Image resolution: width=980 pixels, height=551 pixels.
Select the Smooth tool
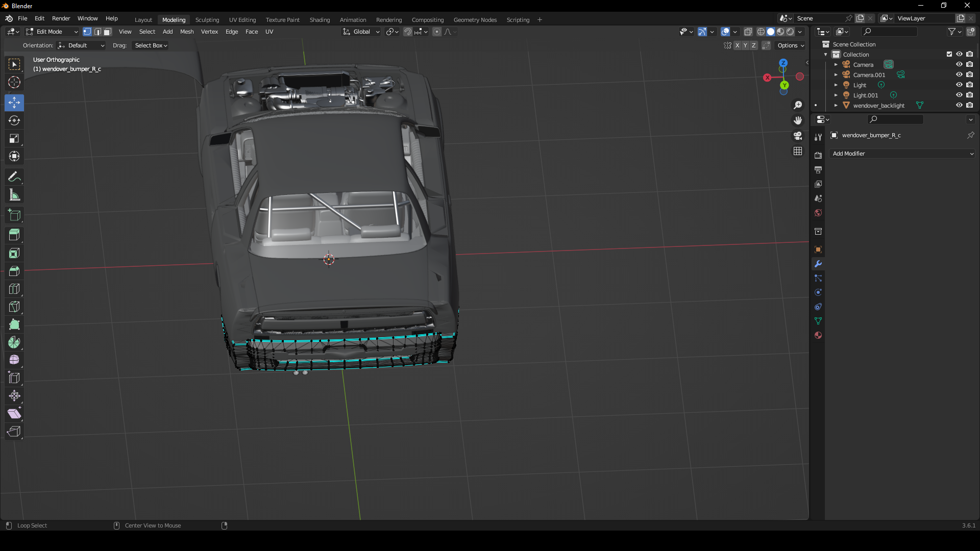pyautogui.click(x=14, y=360)
